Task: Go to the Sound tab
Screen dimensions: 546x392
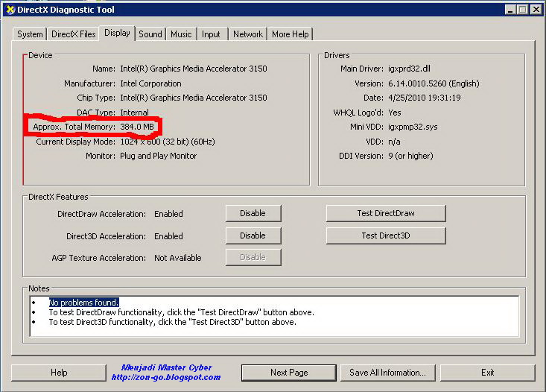Action: tap(150, 34)
